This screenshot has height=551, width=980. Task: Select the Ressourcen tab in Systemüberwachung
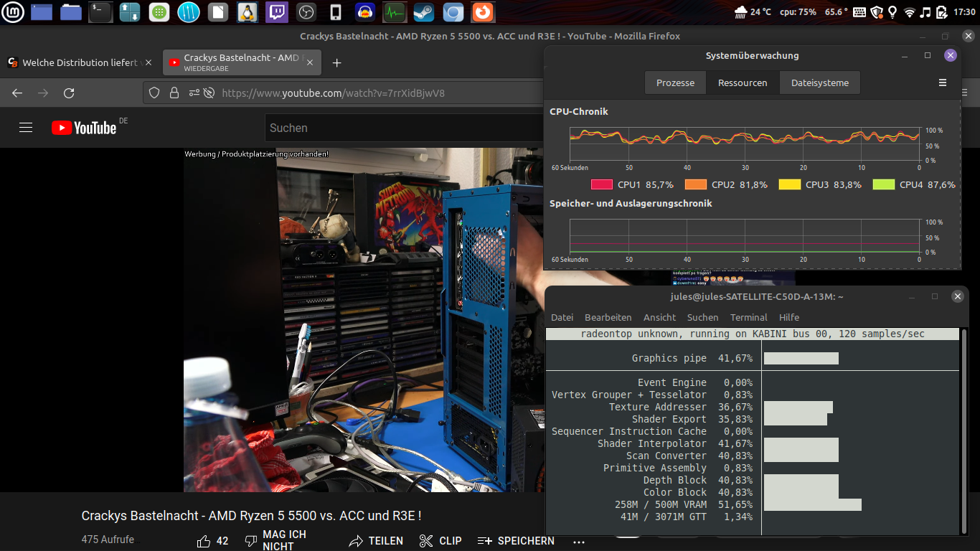click(743, 83)
